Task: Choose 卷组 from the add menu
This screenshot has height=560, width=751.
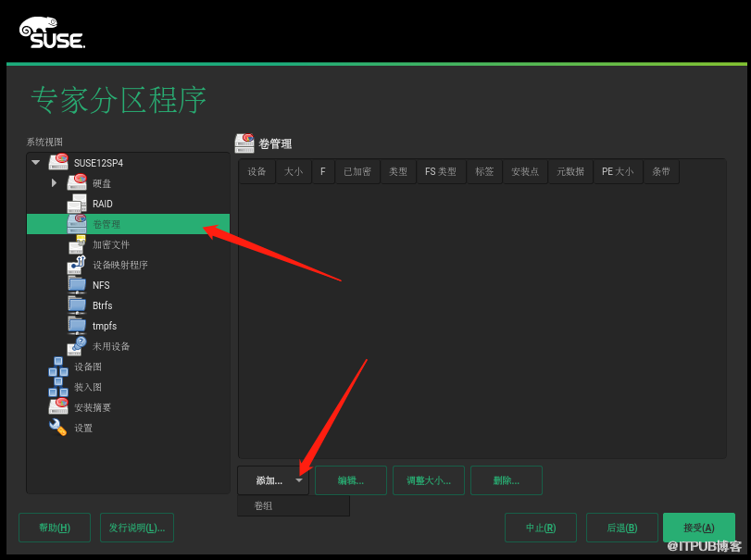Action: coord(294,505)
